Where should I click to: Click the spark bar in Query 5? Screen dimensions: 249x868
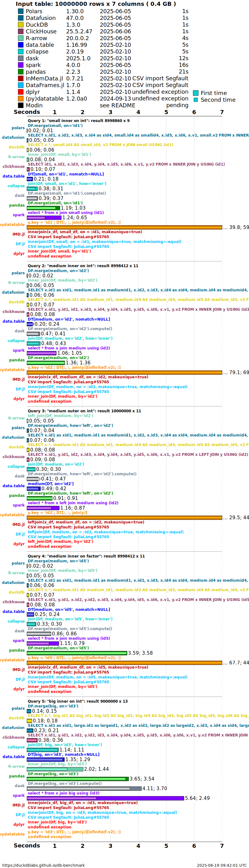tap(106, 798)
